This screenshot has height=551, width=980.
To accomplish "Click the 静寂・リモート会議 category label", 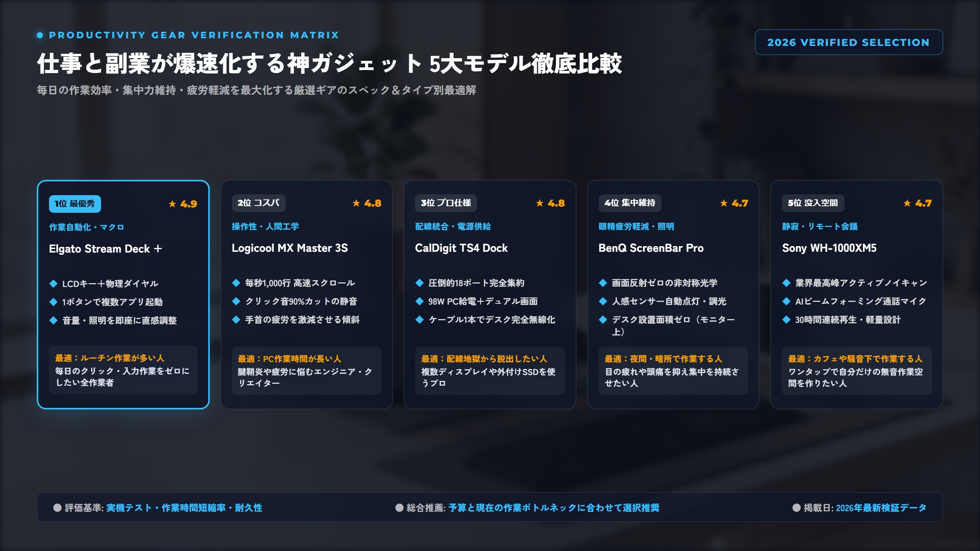I will tap(820, 227).
